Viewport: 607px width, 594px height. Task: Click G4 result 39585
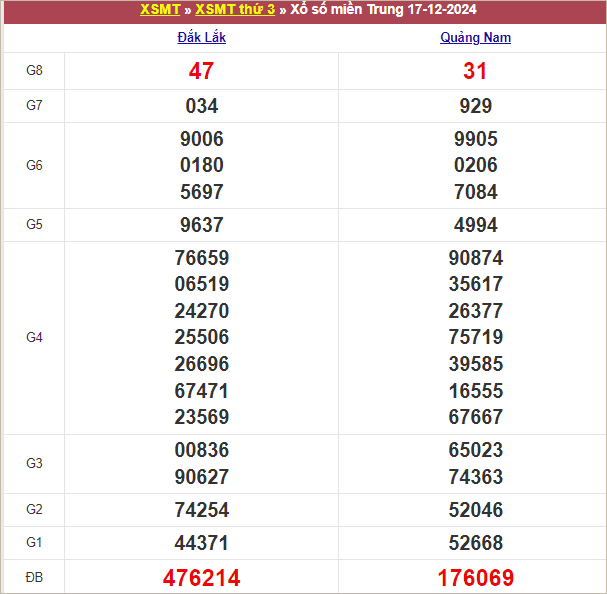click(x=475, y=364)
